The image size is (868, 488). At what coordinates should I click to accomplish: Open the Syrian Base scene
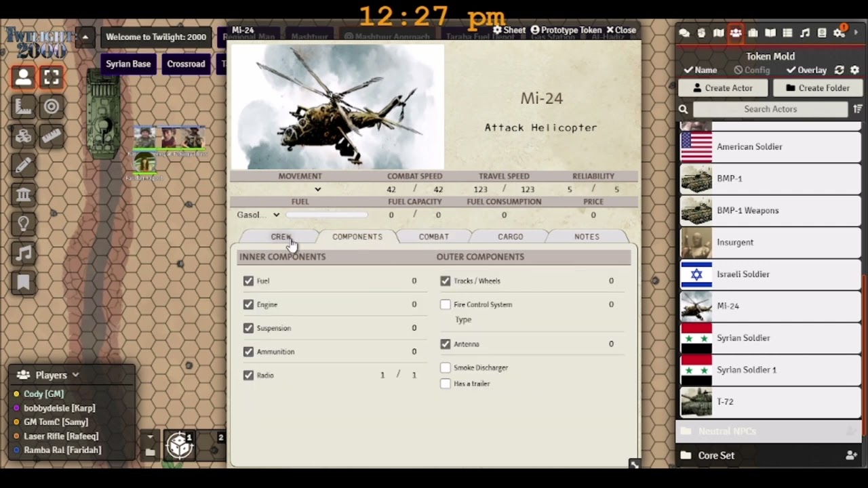128,64
